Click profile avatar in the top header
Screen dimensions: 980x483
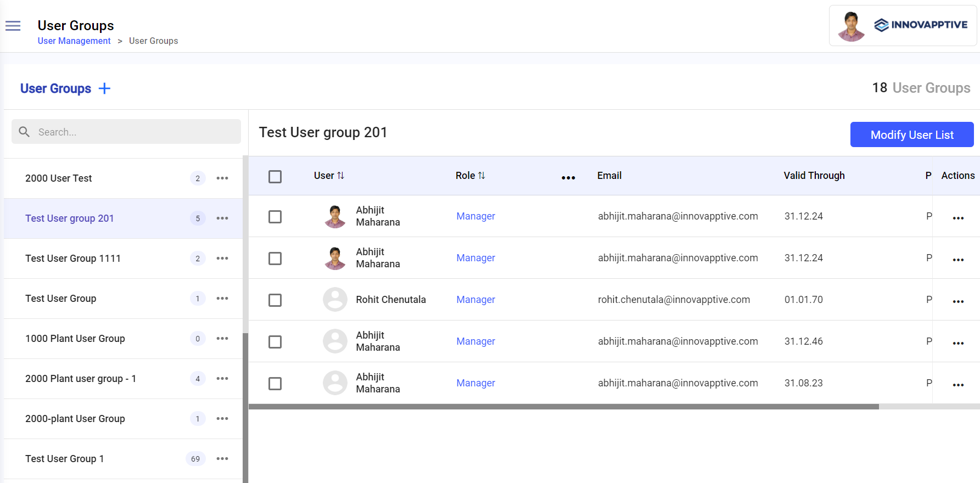[x=851, y=26]
